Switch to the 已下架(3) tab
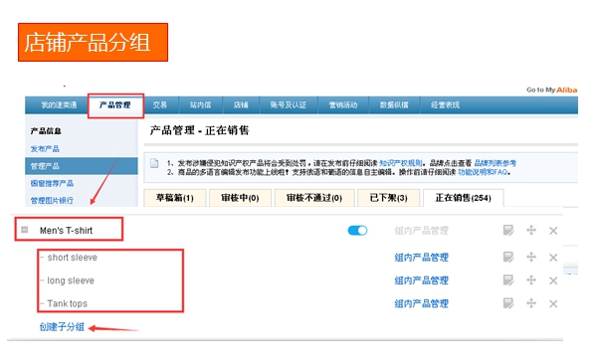This screenshot has height=364, width=596. point(388,198)
